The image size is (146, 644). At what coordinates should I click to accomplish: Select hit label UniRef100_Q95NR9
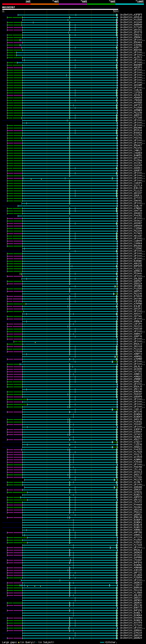pos(131,110)
